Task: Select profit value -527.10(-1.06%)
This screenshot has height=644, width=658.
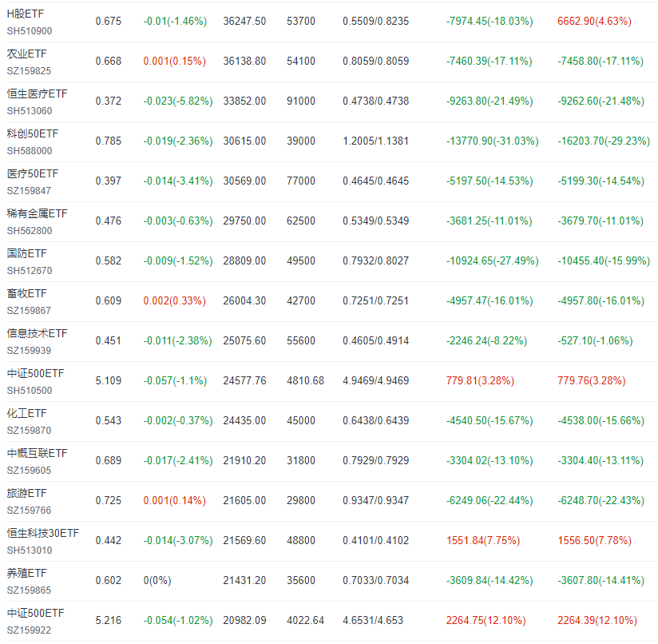Action: pyautogui.click(x=595, y=340)
